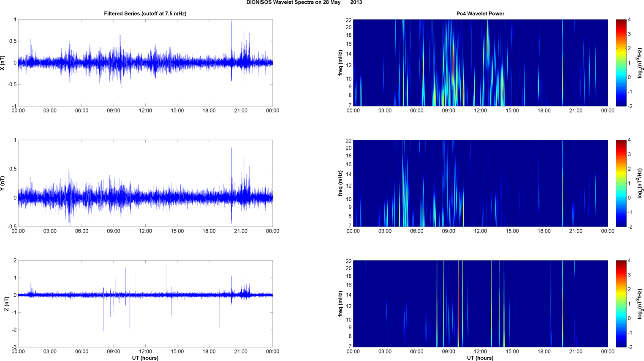Viewport: 644px width, 361px height.
Task: Click "UT (hours)" label below the bottom wavelet spectrogram
Action: coord(480,358)
